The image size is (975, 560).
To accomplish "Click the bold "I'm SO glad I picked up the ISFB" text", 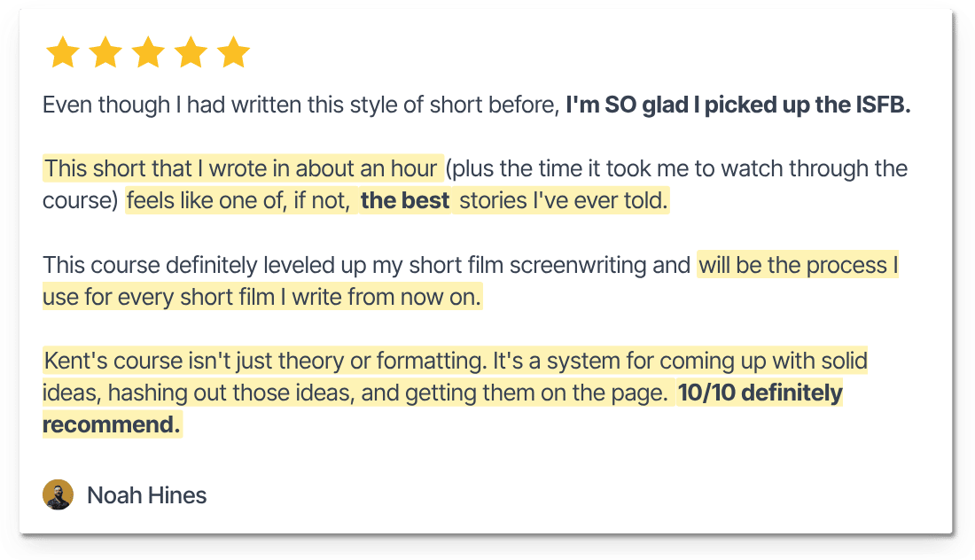I will pos(737,105).
